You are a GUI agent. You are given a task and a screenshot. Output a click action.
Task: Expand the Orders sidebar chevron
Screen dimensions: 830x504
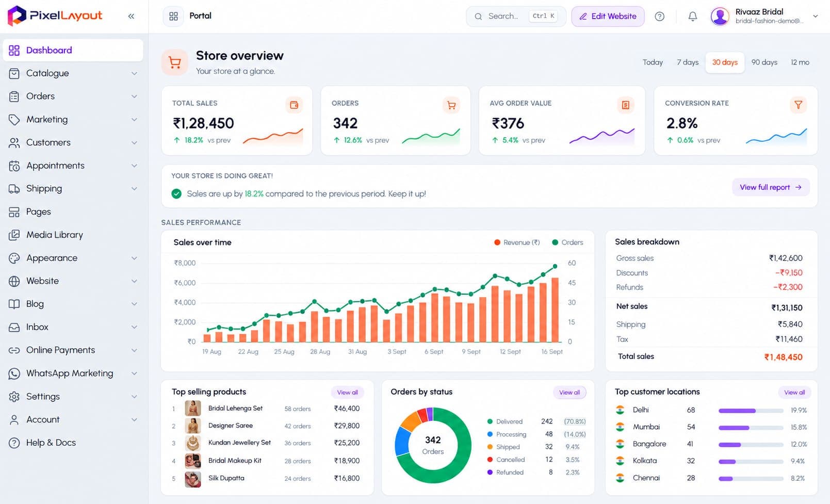(x=134, y=96)
